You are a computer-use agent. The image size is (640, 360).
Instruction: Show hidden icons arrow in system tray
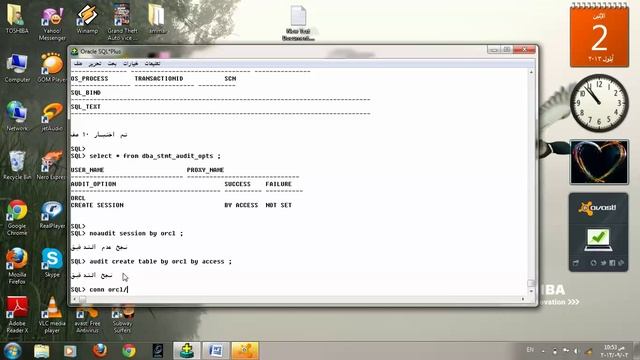pos(543,351)
